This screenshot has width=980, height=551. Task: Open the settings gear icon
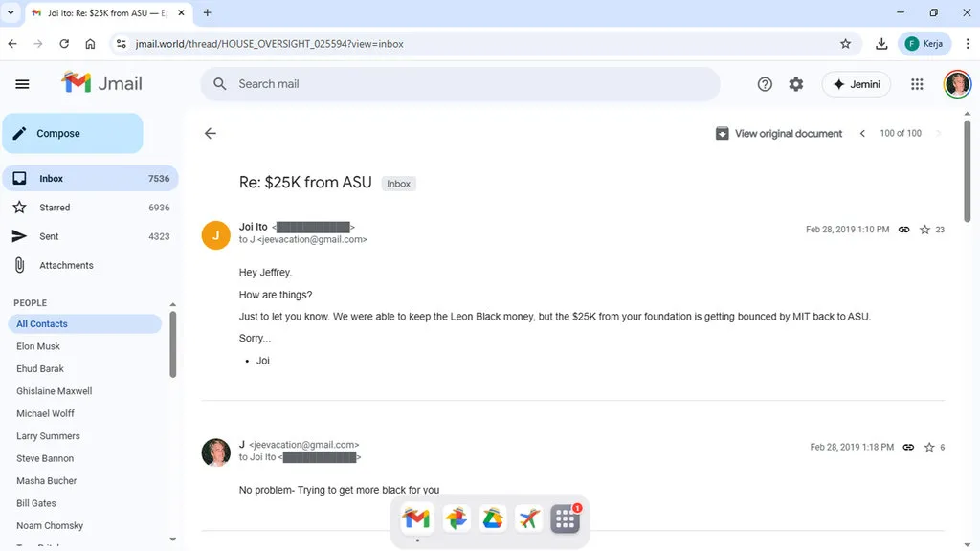796,84
